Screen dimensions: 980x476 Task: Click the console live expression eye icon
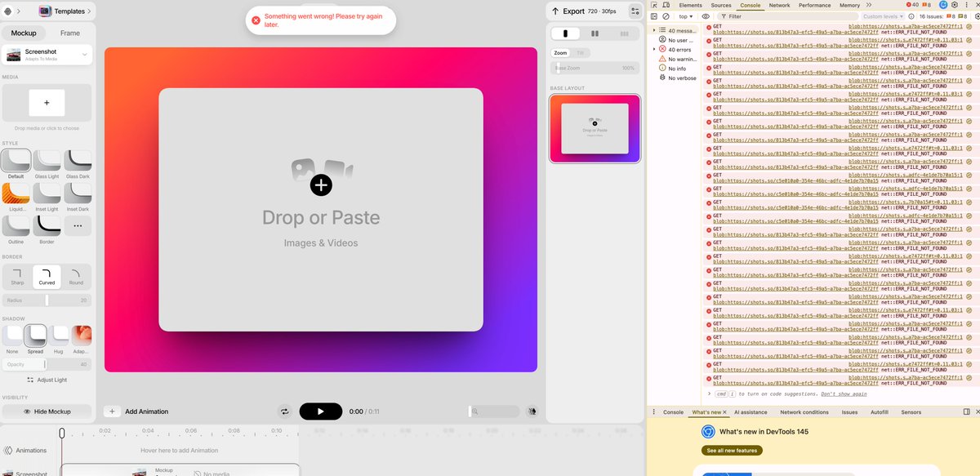click(705, 16)
